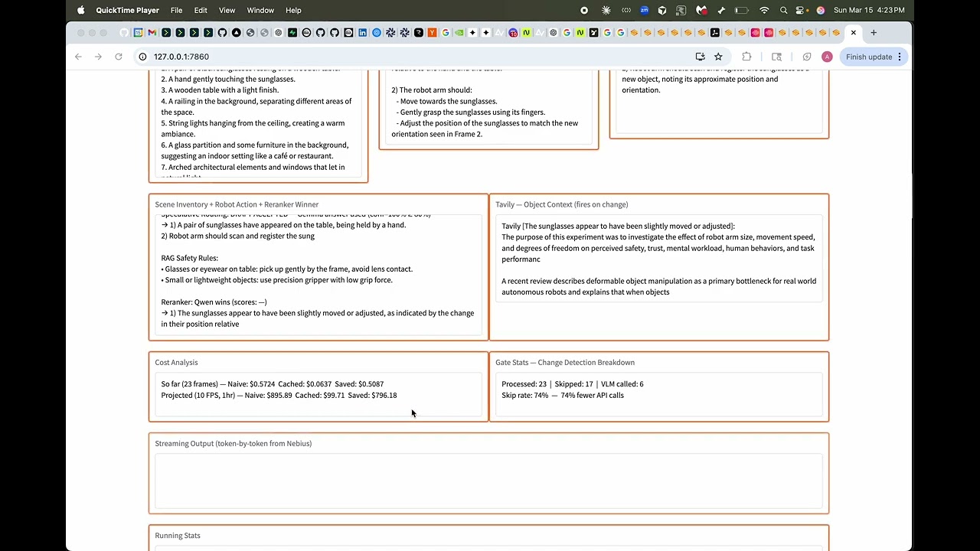Screen dimensions: 980x551
Task: Click 'Glasses or eyewear on table' safety rule
Action: (x=286, y=269)
